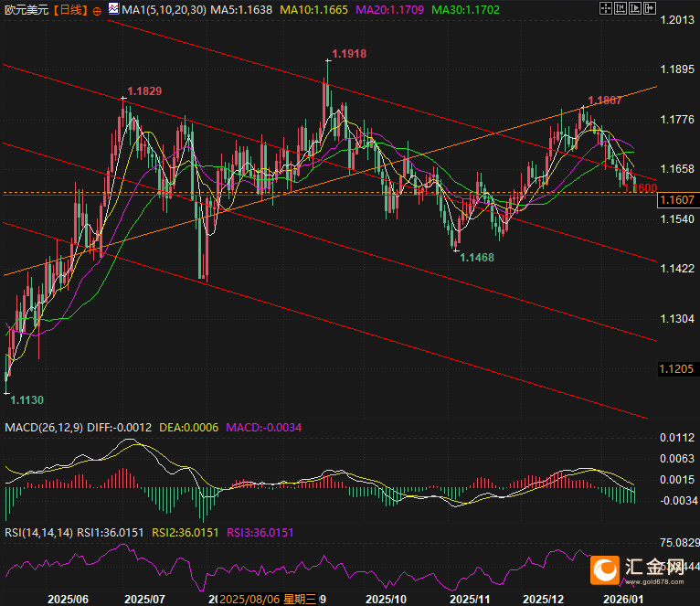Click the orange 1.1205 price tag
700x606 pixels.
coord(677,369)
